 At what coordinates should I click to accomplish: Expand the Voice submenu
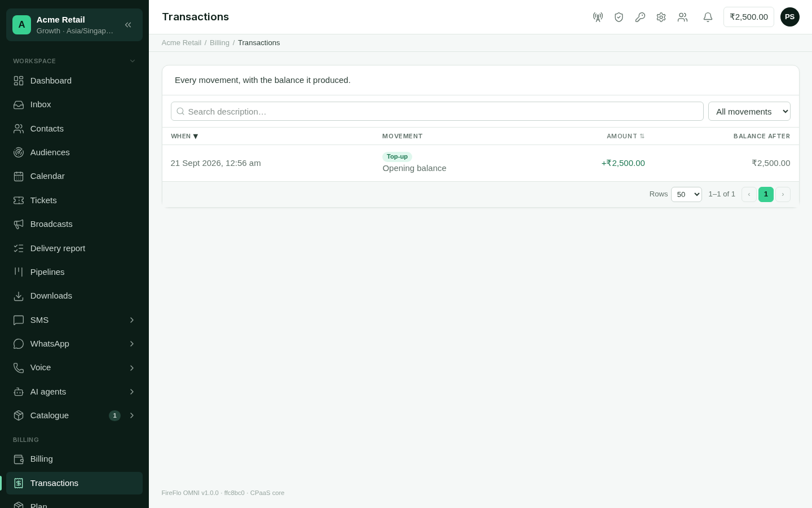point(132,367)
